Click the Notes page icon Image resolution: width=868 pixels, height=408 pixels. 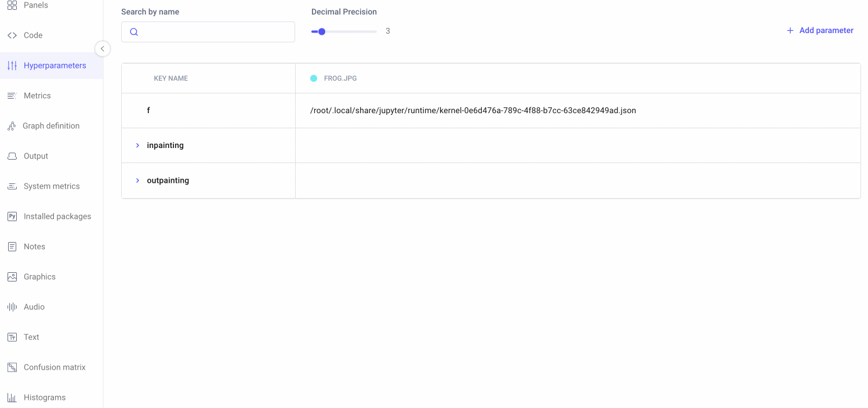[12, 247]
